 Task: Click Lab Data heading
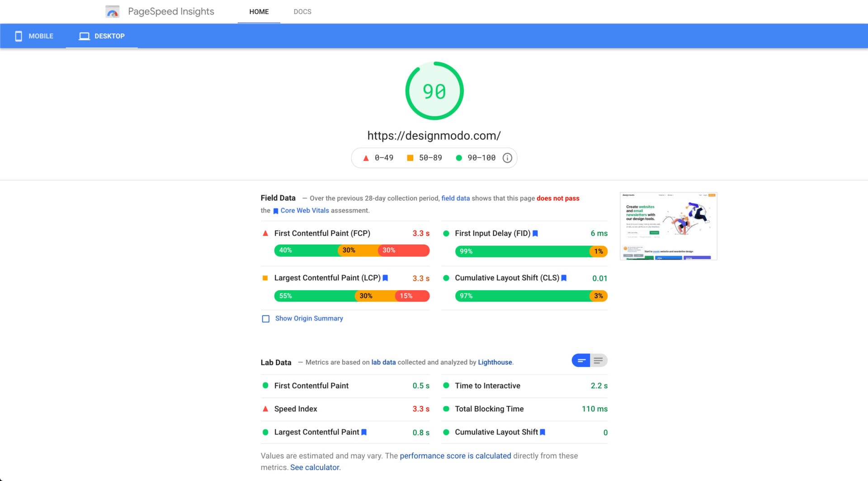276,363
